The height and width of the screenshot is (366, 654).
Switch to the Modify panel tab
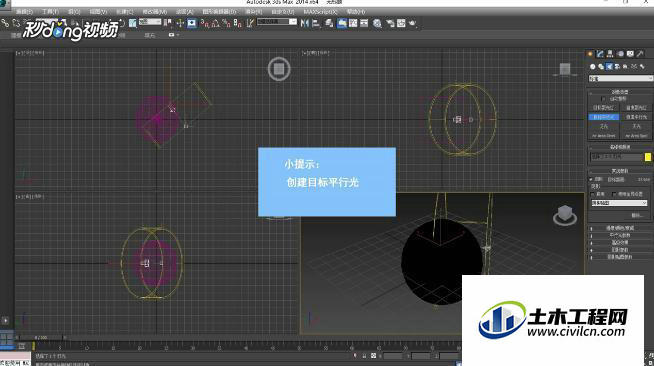coord(600,54)
